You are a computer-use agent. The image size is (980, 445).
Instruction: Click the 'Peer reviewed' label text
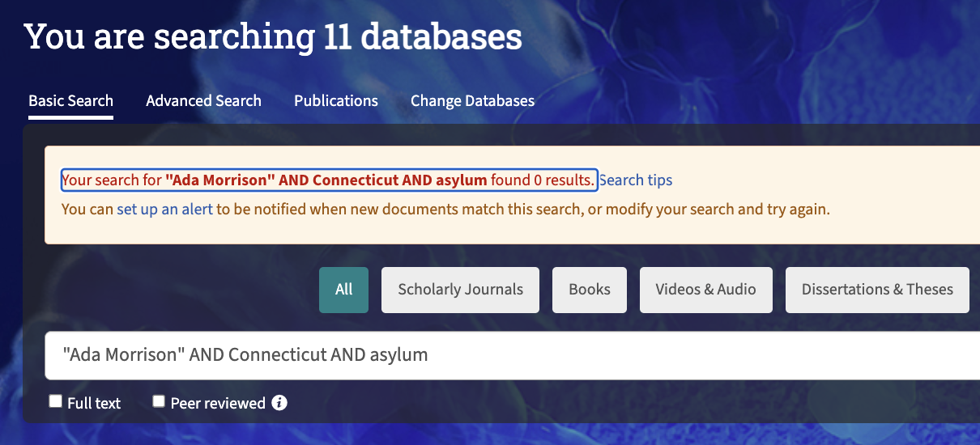point(218,403)
